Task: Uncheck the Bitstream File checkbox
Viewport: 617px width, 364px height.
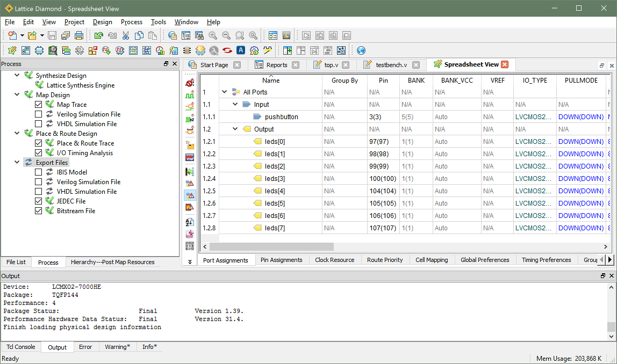Action: pos(38,210)
